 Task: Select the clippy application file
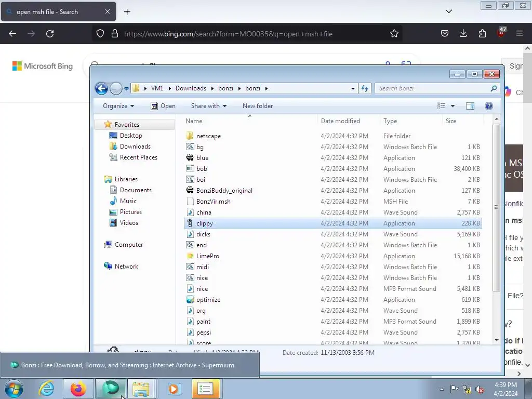pyautogui.click(x=332, y=223)
